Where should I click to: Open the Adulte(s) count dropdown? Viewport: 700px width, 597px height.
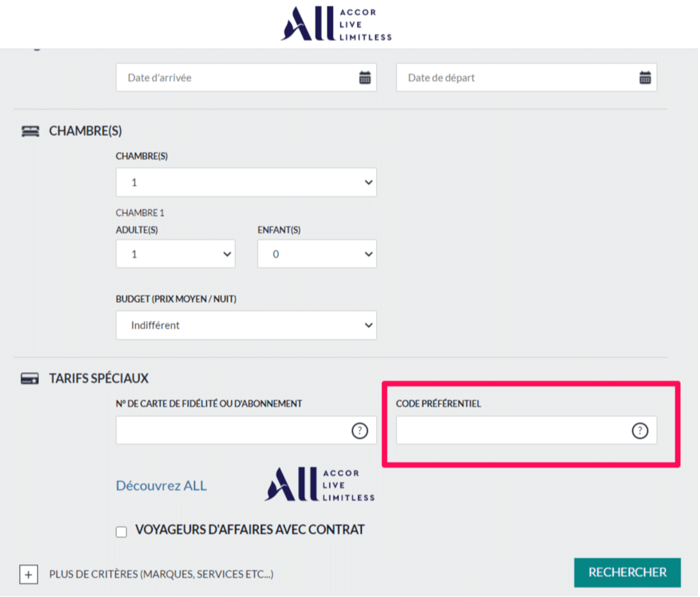click(x=176, y=254)
